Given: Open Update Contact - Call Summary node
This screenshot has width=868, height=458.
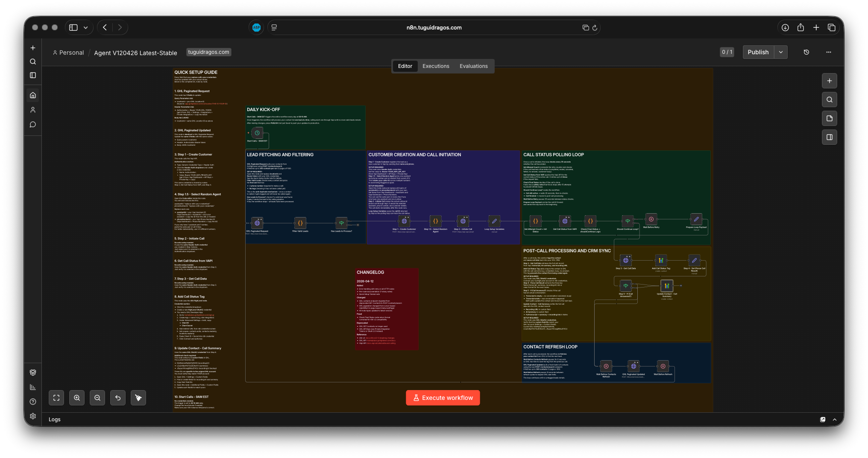Looking at the screenshot, I should coord(667,285).
